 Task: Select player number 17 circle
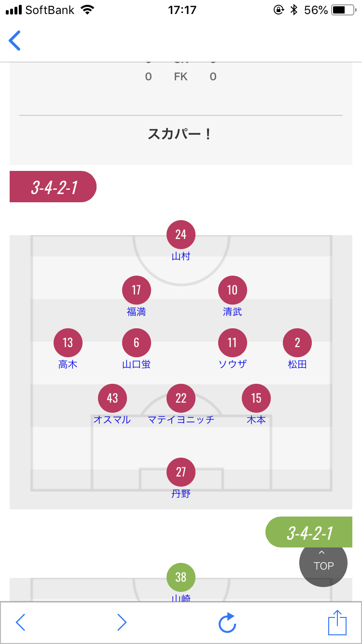[x=137, y=290]
